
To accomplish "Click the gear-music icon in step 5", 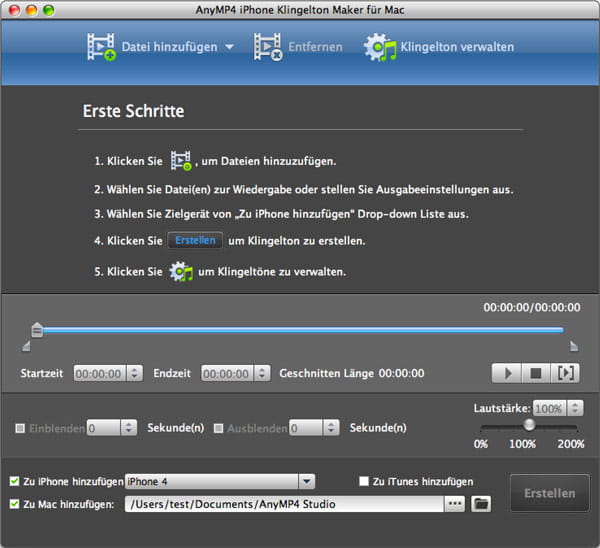I will coord(181,271).
